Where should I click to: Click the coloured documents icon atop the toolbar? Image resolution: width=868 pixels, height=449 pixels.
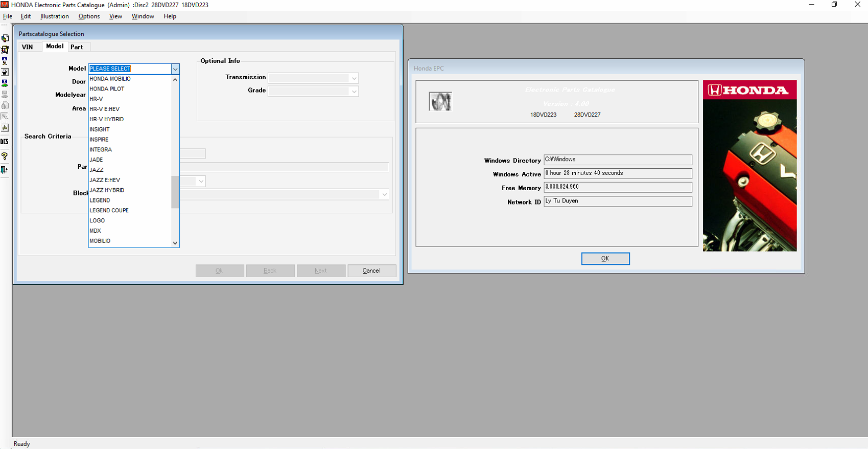pos(5,38)
